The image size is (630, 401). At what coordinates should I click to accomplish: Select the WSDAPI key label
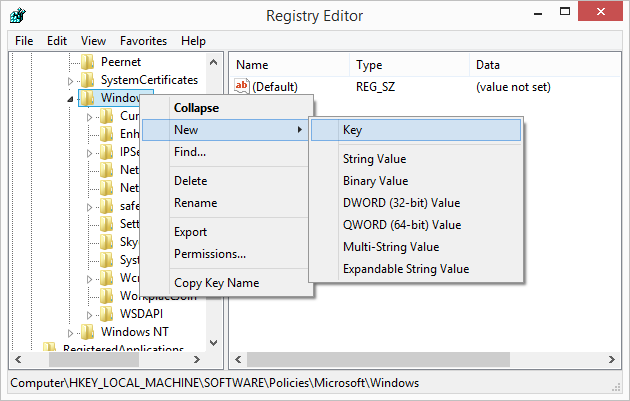tap(141, 314)
